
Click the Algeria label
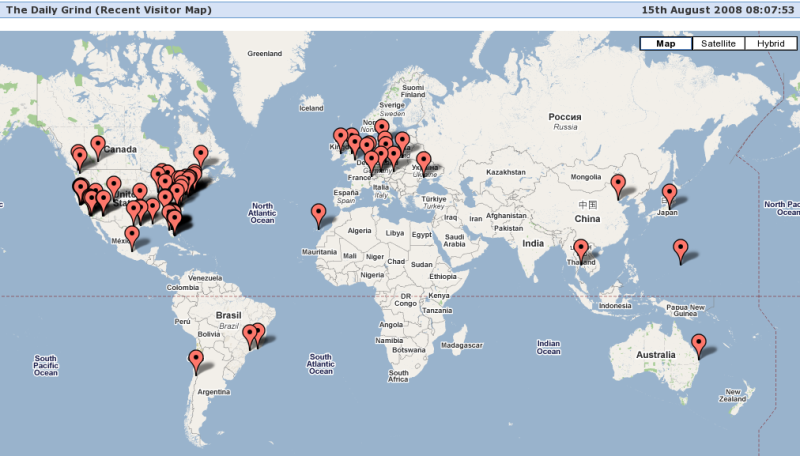point(359,231)
